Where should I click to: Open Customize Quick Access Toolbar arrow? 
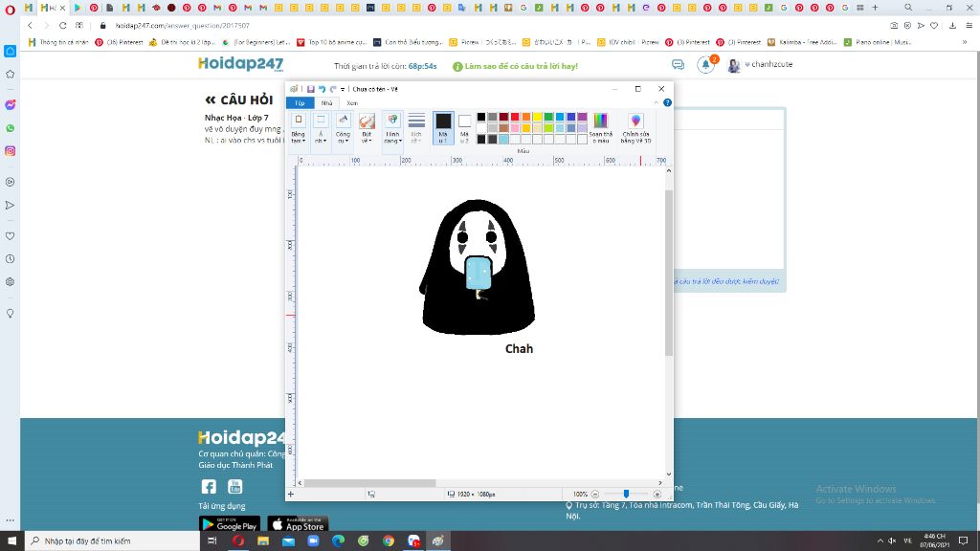click(x=343, y=89)
